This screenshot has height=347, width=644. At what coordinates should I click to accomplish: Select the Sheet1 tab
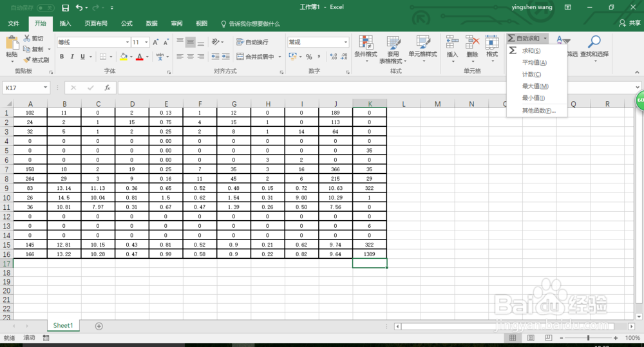pyautogui.click(x=63, y=326)
